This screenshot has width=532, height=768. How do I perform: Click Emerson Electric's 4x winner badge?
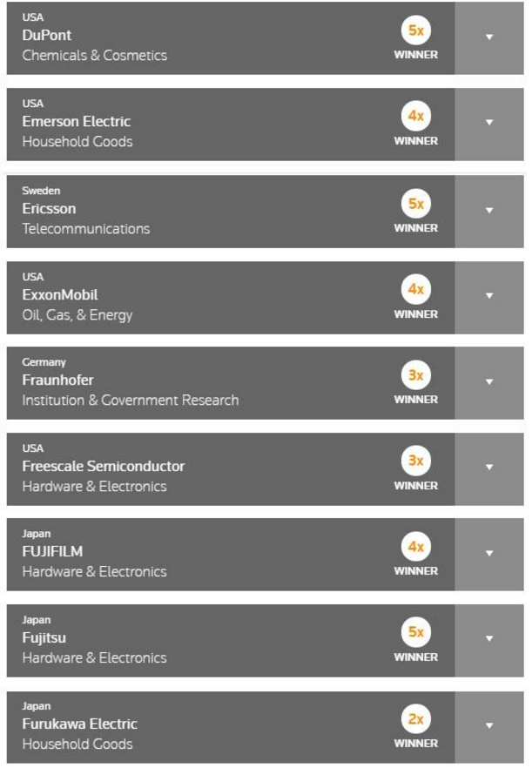416,116
